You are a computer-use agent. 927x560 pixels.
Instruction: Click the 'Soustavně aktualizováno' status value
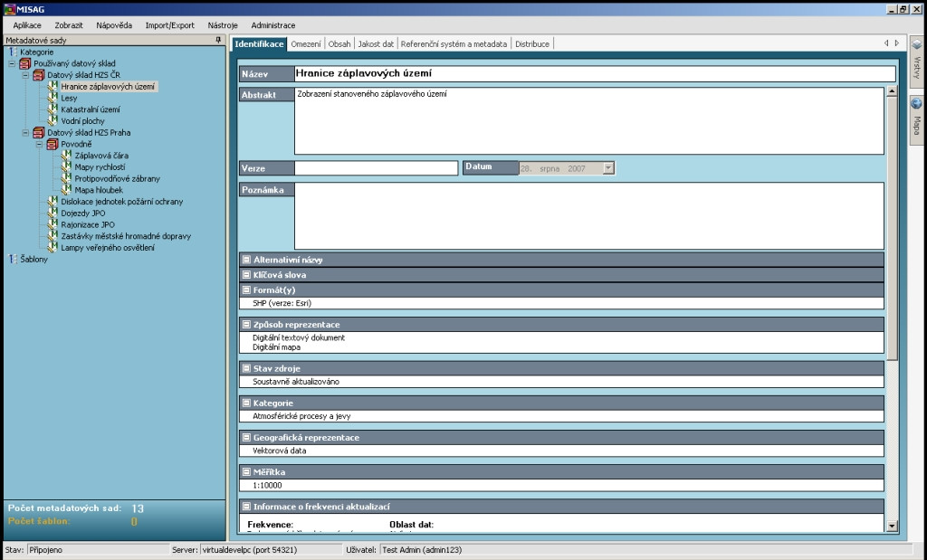coord(296,382)
